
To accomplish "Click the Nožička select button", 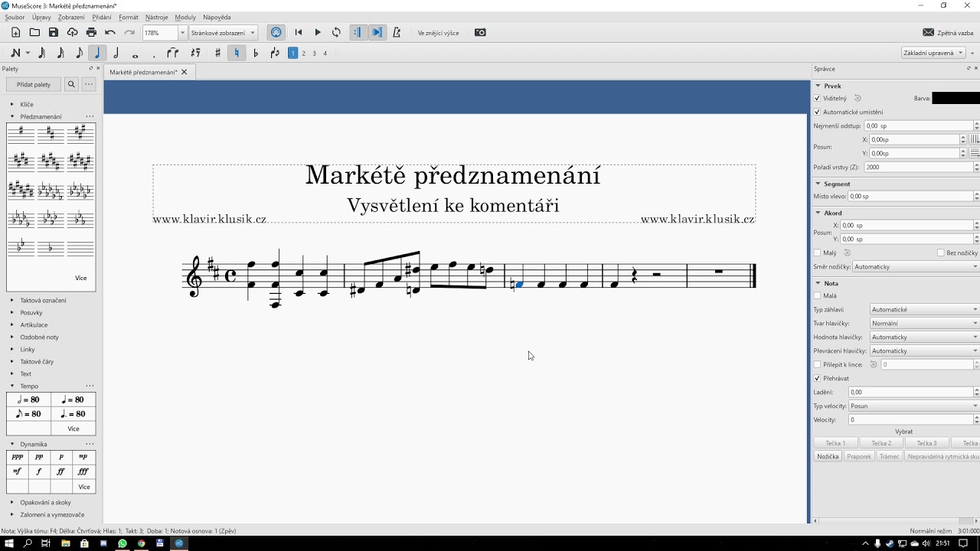I will [x=828, y=456].
